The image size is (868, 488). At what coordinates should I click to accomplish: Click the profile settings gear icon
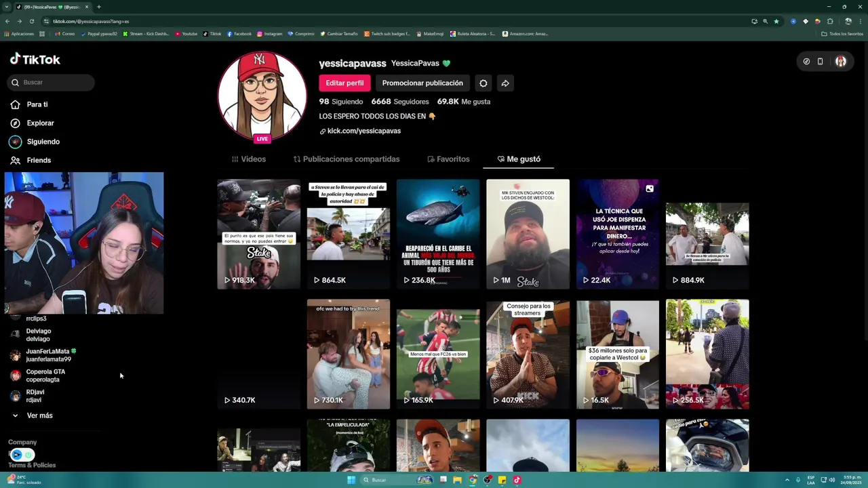point(484,83)
